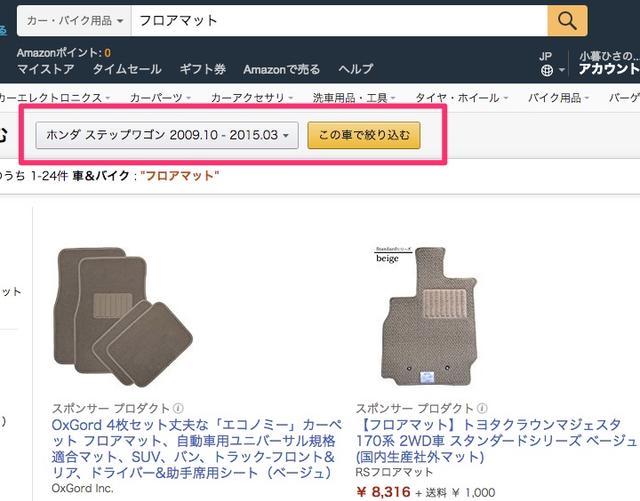Open the JP globe language selector
This screenshot has height=501, width=640.
[552, 64]
